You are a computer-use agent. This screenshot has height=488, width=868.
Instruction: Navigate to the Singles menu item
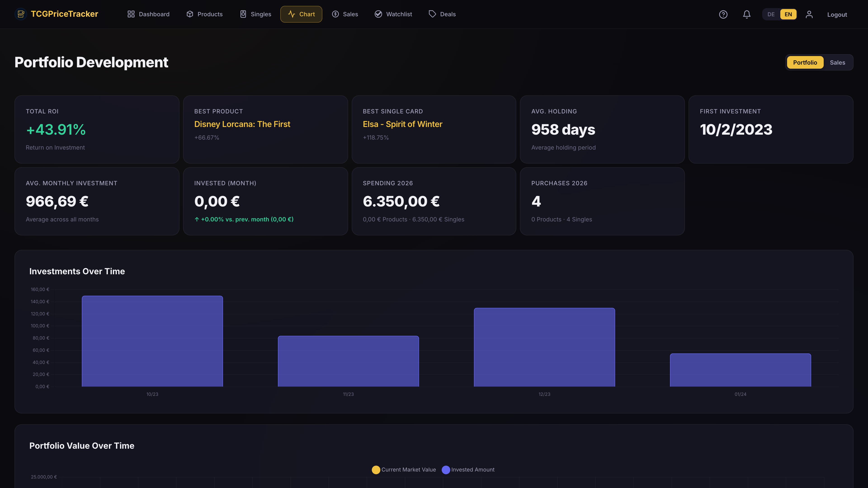point(255,14)
